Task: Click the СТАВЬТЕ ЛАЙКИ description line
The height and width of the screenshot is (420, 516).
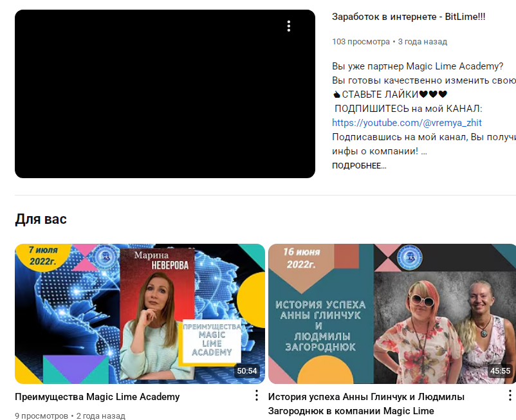Action: [390, 95]
